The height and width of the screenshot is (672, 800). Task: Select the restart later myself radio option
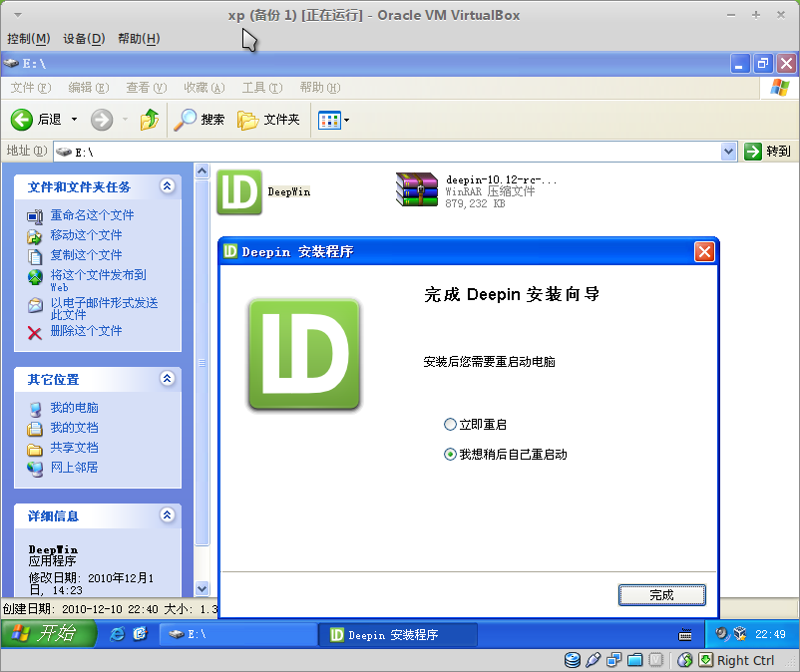coord(450,455)
